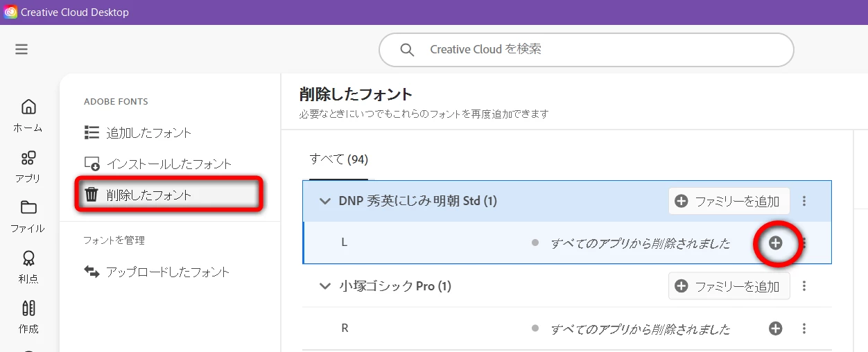Open more options for the L font row
Viewport: 868px width, 352px height.
[x=804, y=243]
